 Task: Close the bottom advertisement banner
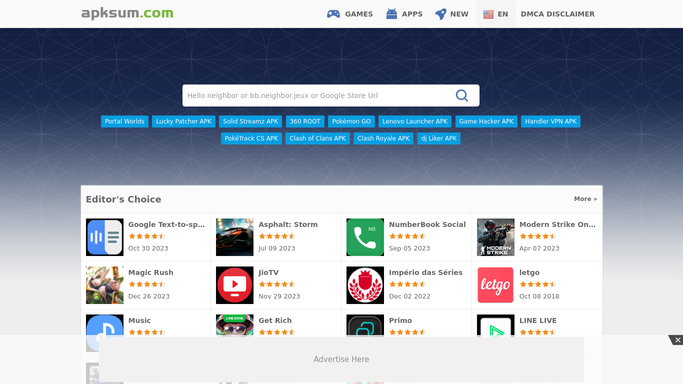[677, 340]
